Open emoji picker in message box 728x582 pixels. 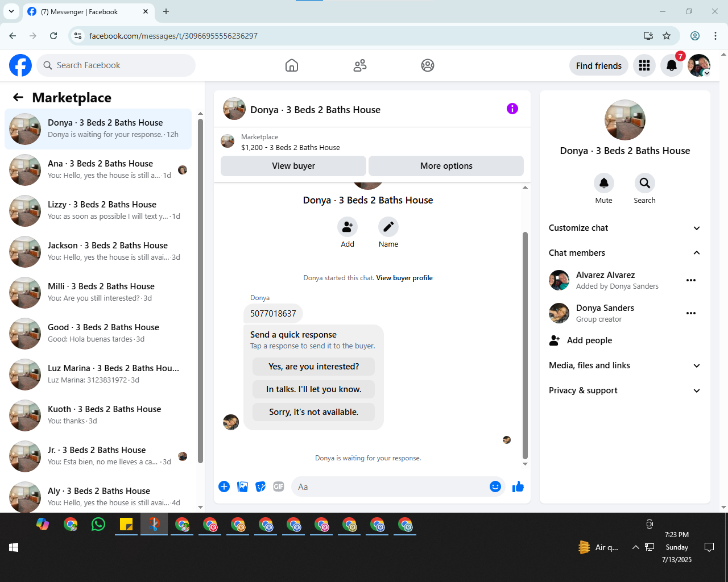pyautogui.click(x=495, y=487)
